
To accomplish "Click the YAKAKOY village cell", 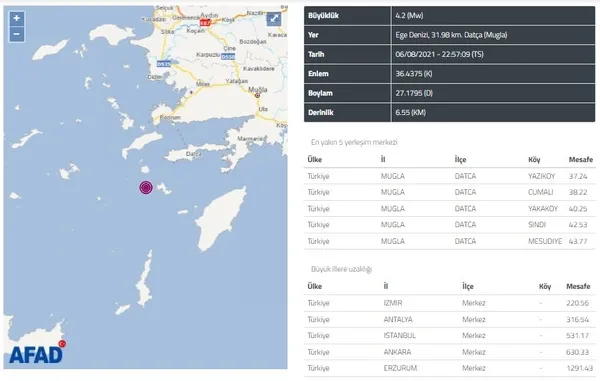I will (543, 209).
